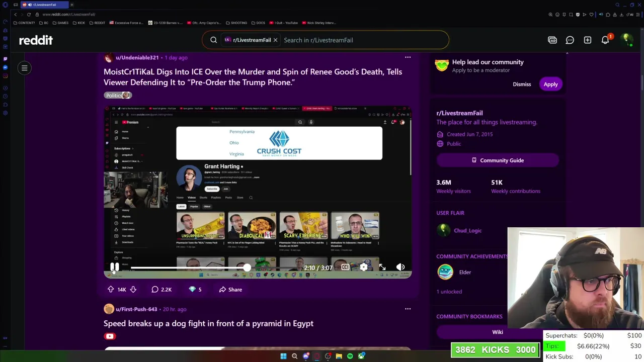Click browser back arrow
The width and height of the screenshot is (644, 362).
click(x=15, y=15)
